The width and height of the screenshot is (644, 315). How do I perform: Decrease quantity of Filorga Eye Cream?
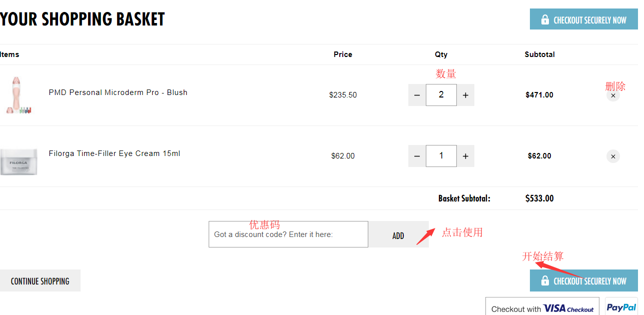pos(417,156)
